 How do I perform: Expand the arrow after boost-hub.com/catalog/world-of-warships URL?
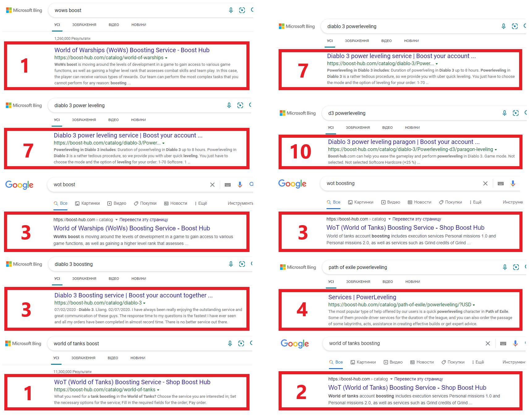click(x=166, y=58)
